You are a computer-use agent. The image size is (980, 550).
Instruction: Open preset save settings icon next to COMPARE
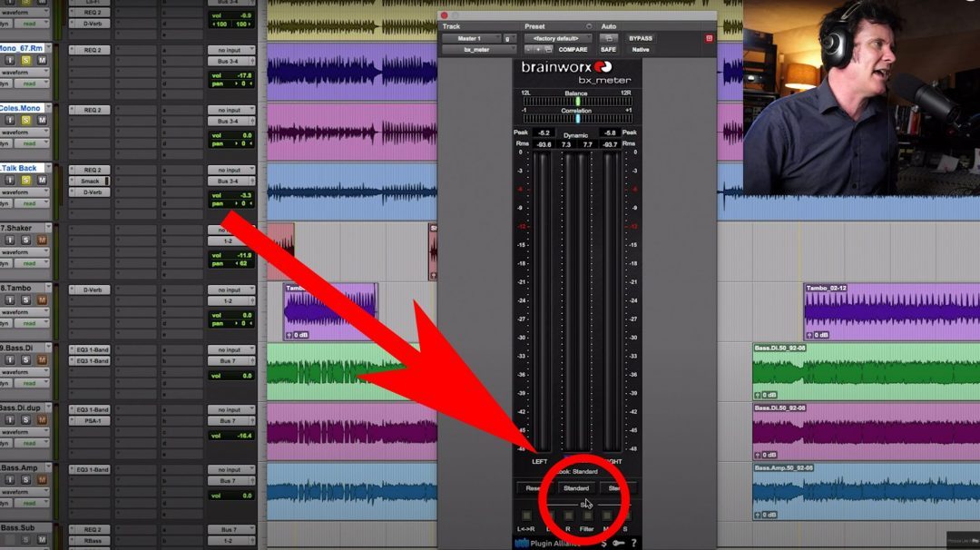(548, 49)
